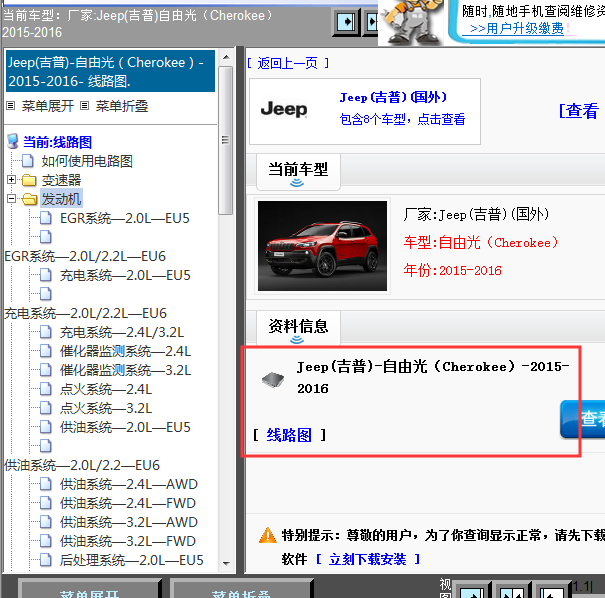This screenshot has width=605, height=598.
Task: Open 供油系统—2.0L/2.2—EU6 diagram
Action: (82, 465)
